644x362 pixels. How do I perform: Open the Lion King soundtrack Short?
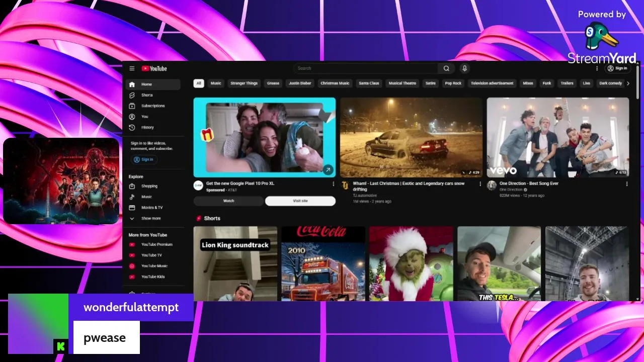pos(235,263)
